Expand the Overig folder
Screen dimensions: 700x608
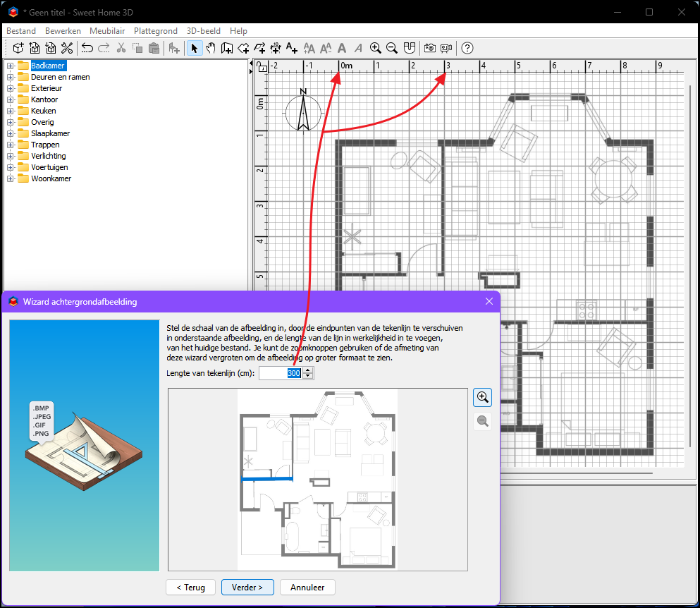11,122
